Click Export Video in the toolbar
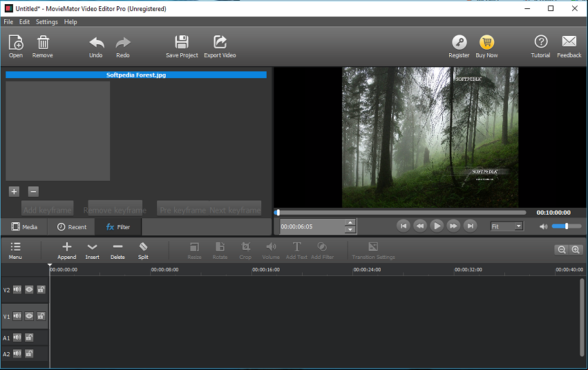The image size is (588, 370). coord(220,46)
